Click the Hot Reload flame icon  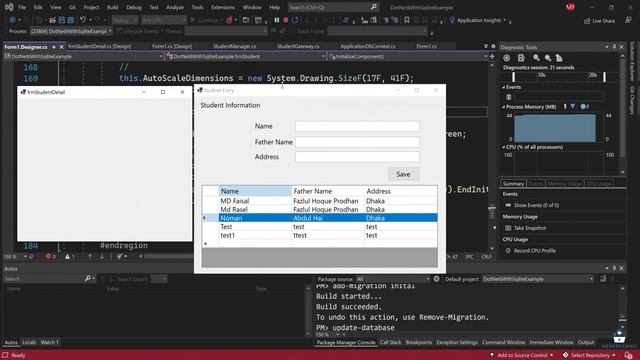coord(229,20)
